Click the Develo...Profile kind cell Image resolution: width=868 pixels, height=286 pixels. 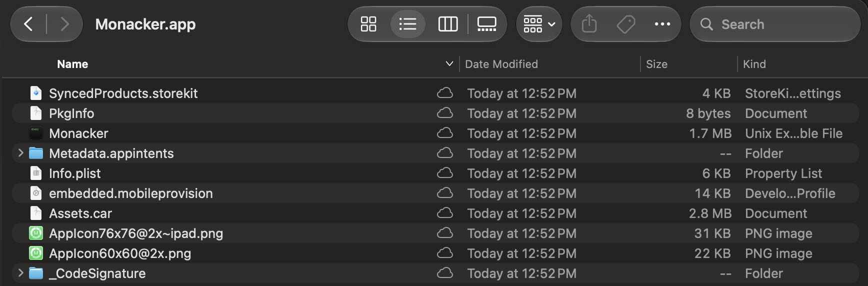click(790, 193)
